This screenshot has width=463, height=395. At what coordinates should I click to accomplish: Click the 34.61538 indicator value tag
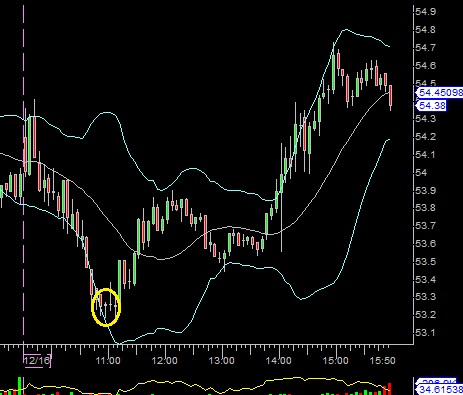pos(440,389)
